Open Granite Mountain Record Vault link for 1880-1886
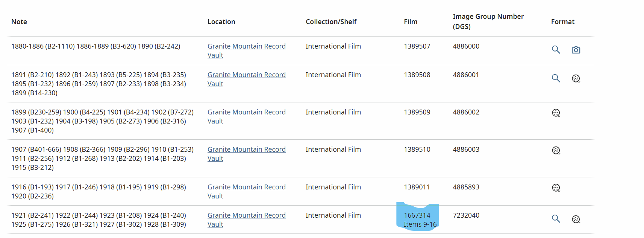The image size is (644, 238). point(247,51)
